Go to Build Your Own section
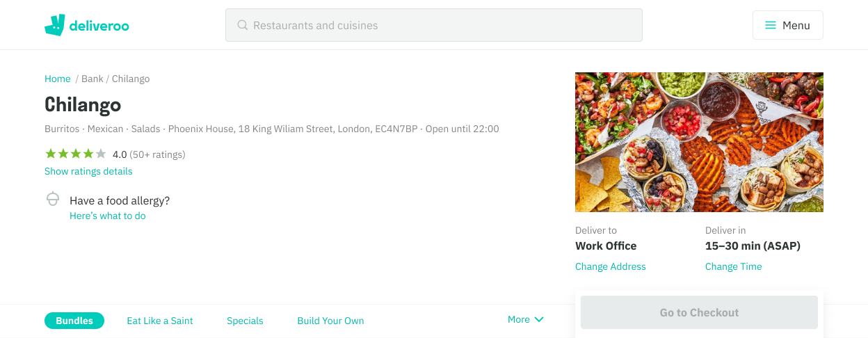The width and height of the screenshot is (868, 338). (330, 321)
